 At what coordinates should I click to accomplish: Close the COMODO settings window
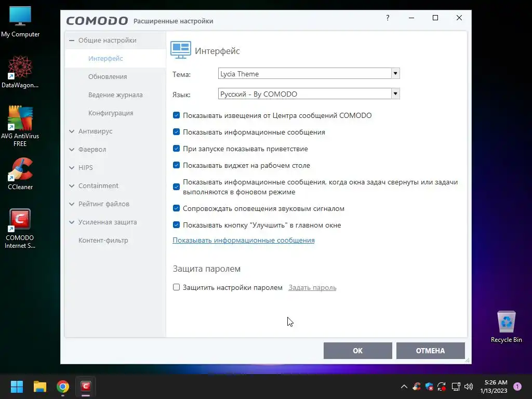459,18
